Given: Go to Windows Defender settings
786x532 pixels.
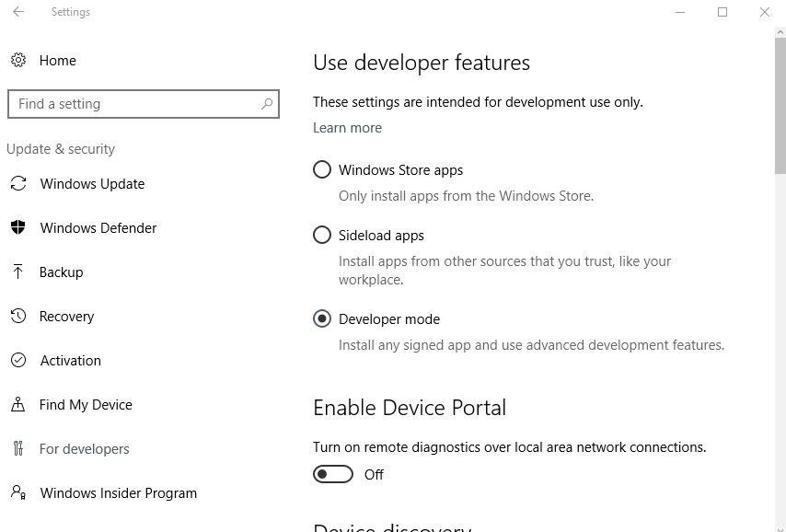Looking at the screenshot, I should pyautogui.click(x=98, y=228).
